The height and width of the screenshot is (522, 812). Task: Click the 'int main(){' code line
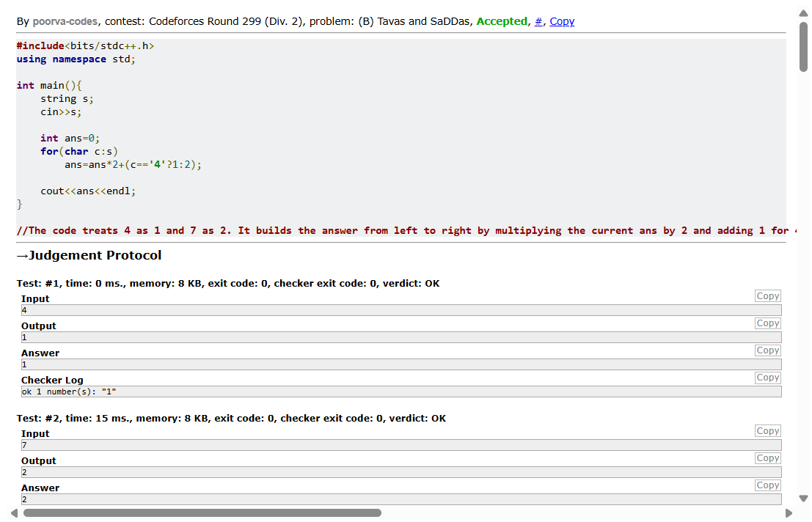click(x=49, y=85)
